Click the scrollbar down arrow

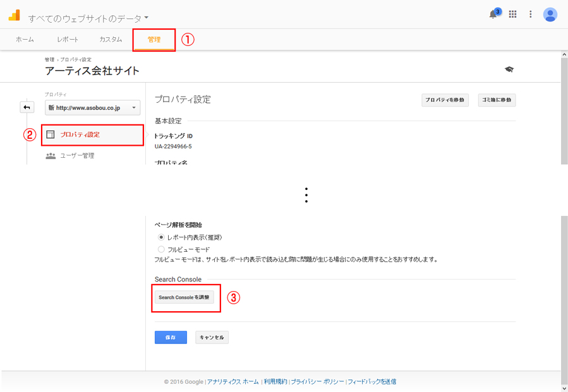click(x=564, y=388)
